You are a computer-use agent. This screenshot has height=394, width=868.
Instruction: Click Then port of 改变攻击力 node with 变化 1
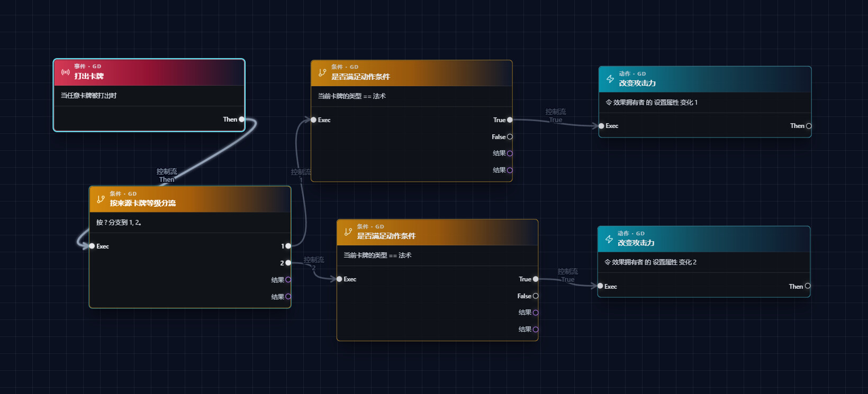pos(809,126)
